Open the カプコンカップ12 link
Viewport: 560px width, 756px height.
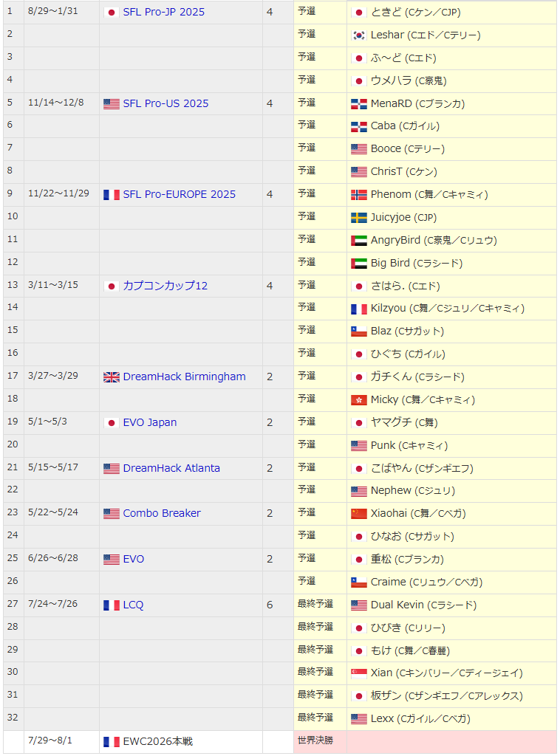165,286
